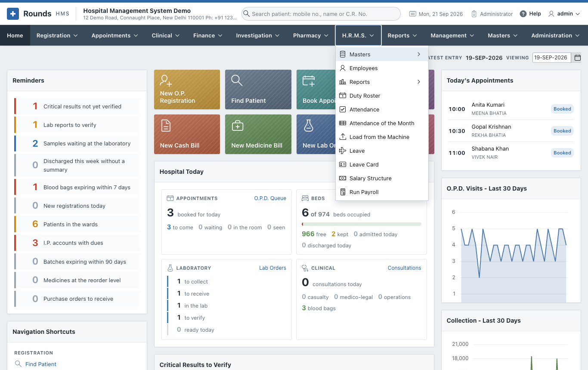The image size is (588, 370).
Task: Select Run Payroll from H.R.M.S. menu
Action: coord(382,192)
